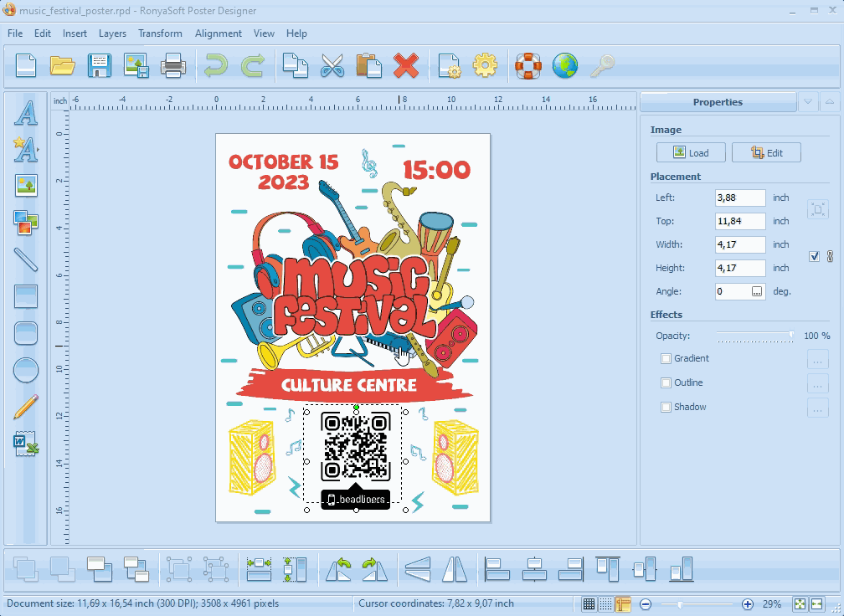Select the starred WordArt text tool
This screenshot has height=616, width=844.
pyautogui.click(x=26, y=150)
